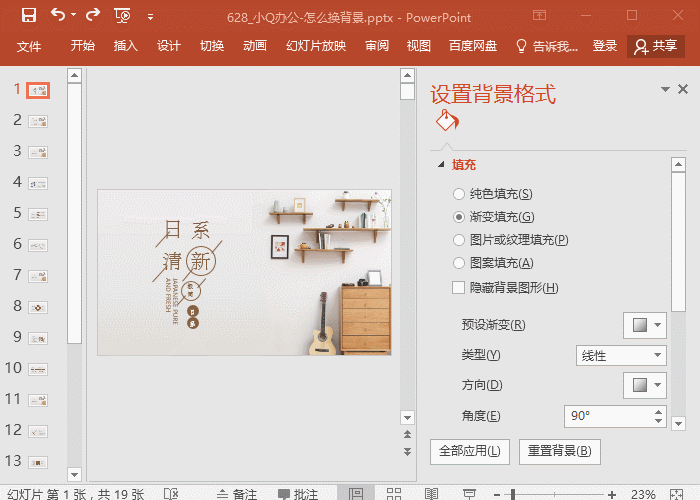Undo the last action
Image resolution: width=700 pixels, height=500 pixels.
tap(58, 15)
